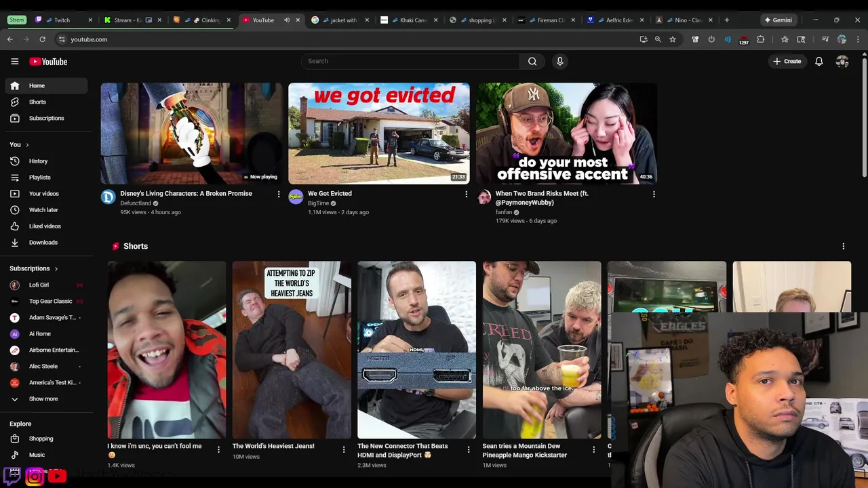Viewport: 868px width, 488px height.
Task: Click the search magnifier button
Action: click(x=532, y=61)
